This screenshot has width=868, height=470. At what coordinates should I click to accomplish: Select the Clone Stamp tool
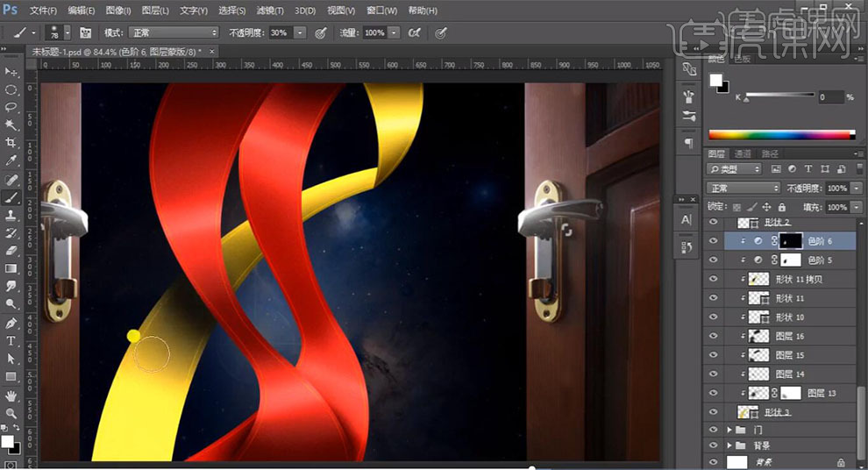coord(11,216)
